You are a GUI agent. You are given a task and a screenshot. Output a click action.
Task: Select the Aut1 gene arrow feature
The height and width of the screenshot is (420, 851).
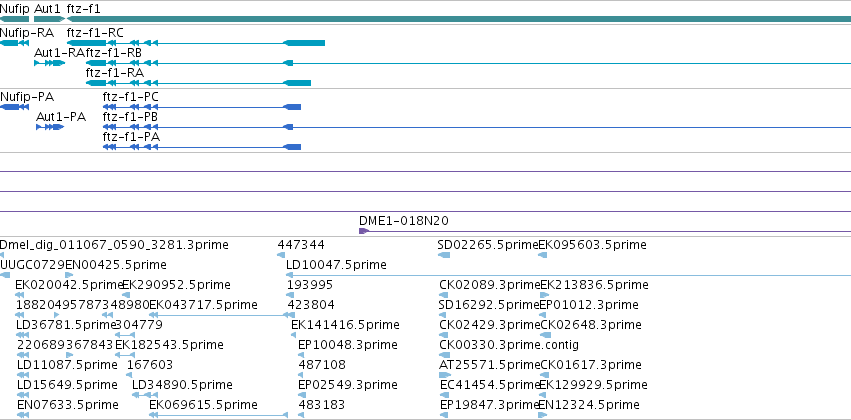tap(49, 19)
